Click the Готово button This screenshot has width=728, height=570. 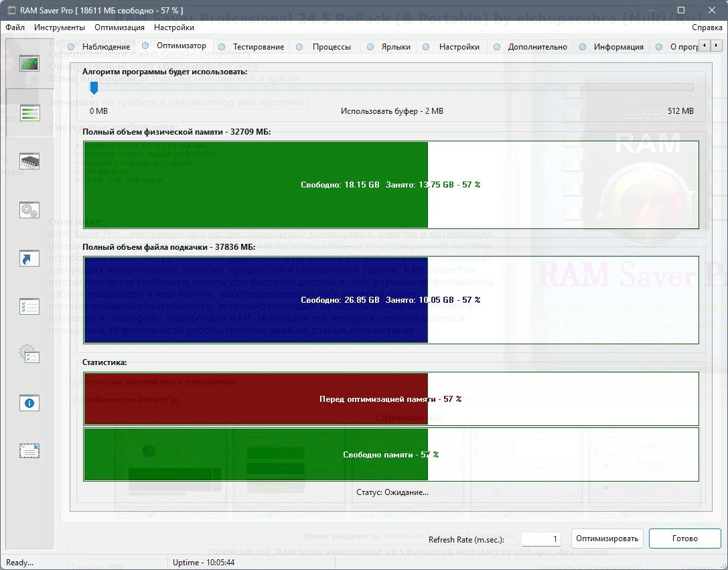pos(685,539)
